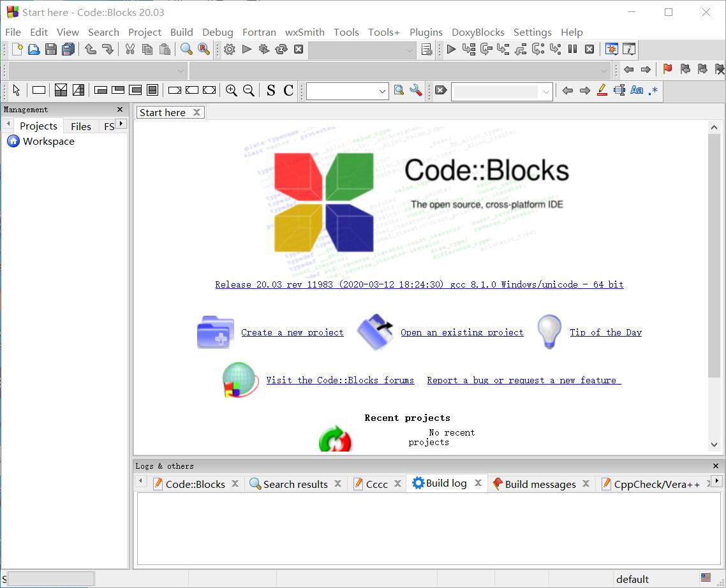Click the Zoom in magnifier icon
The height and width of the screenshot is (588, 726).
click(x=231, y=91)
